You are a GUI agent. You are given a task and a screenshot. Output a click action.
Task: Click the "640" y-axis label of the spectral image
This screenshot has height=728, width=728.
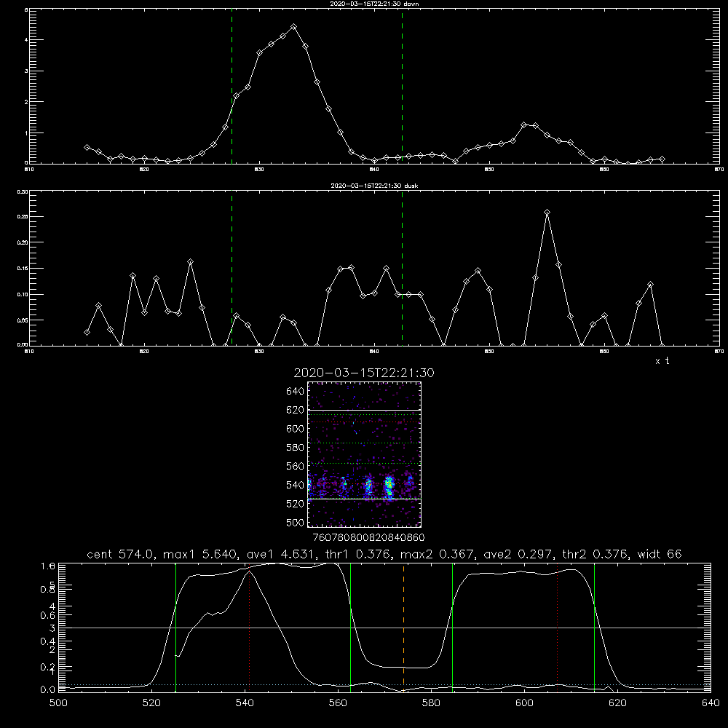coord(296,391)
